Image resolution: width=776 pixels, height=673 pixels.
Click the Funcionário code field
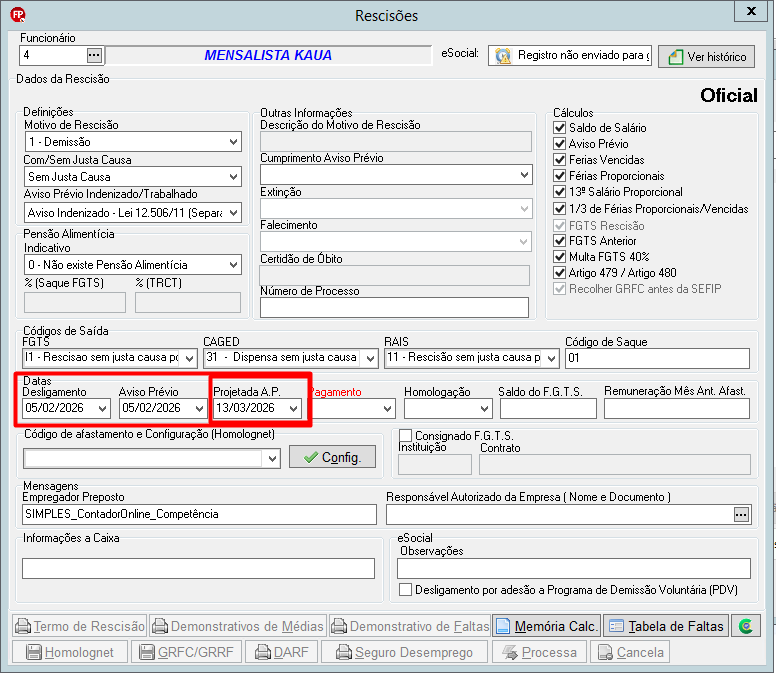tap(53, 55)
